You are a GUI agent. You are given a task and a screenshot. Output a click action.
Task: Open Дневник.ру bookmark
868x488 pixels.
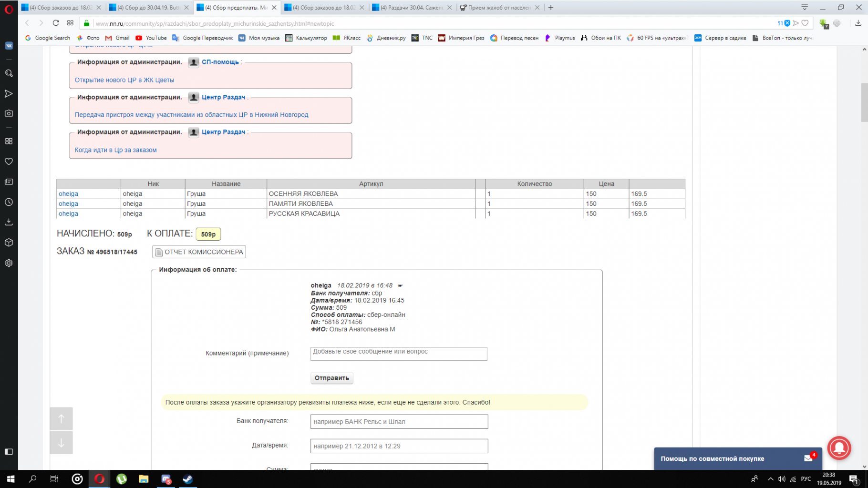386,38
